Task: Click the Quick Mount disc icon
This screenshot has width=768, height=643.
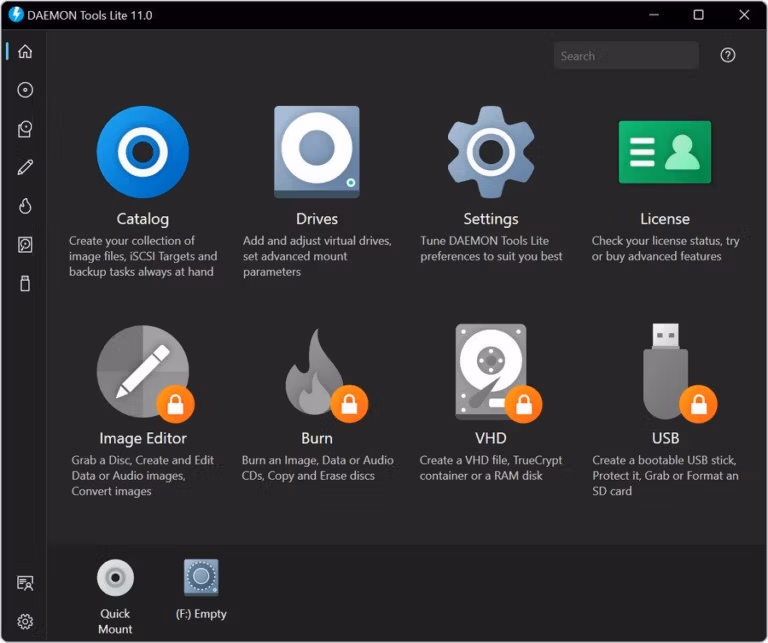Action: click(x=115, y=578)
